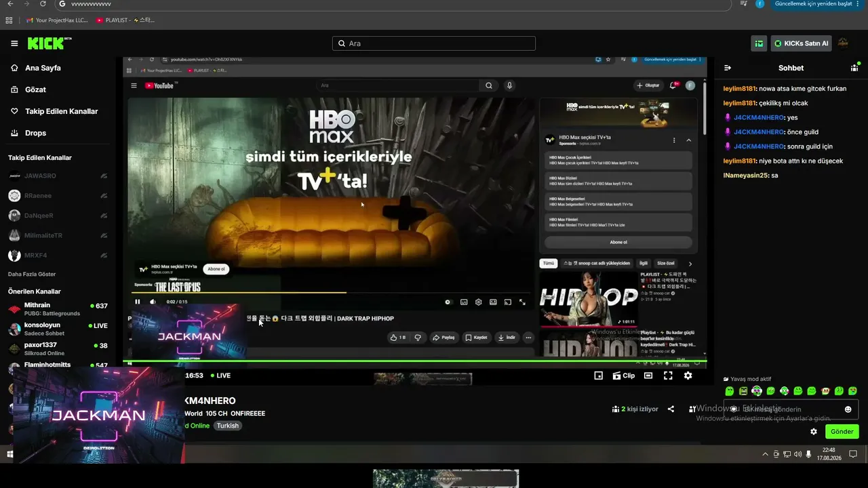This screenshot has height=488, width=868.
Task: Dislike the YouTube video
Action: point(418,337)
